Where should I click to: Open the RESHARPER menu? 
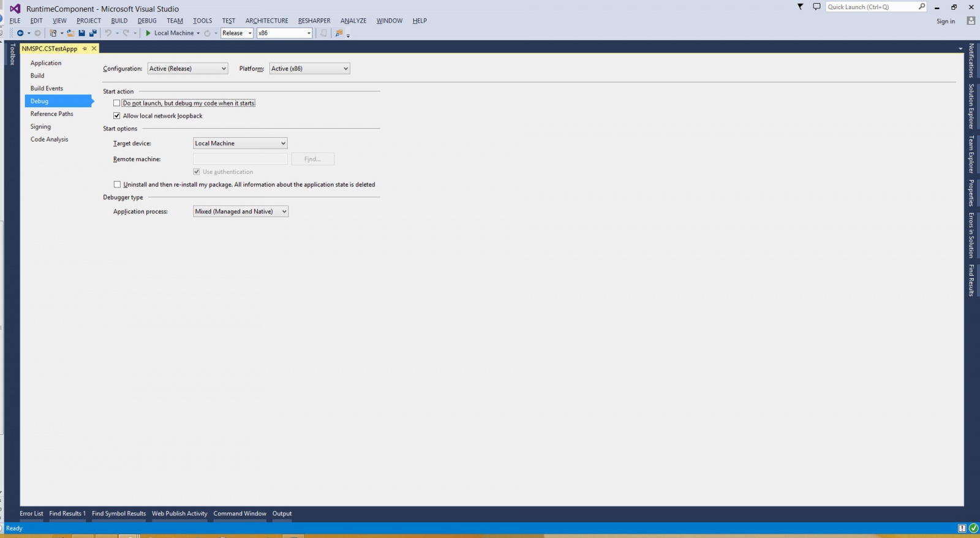[x=314, y=21]
